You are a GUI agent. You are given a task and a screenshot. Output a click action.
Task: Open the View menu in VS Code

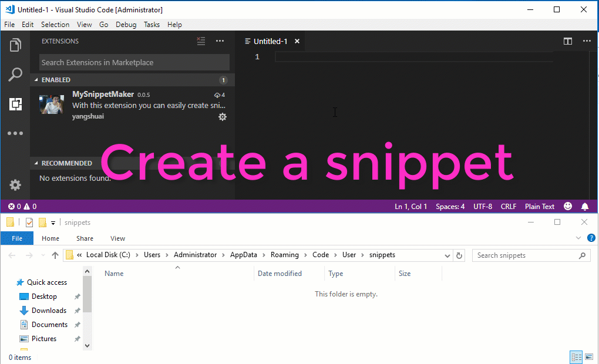[84, 25]
